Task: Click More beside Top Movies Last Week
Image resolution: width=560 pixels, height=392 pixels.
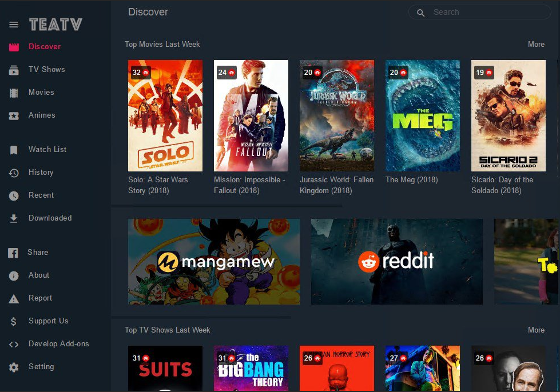Action: (x=536, y=44)
